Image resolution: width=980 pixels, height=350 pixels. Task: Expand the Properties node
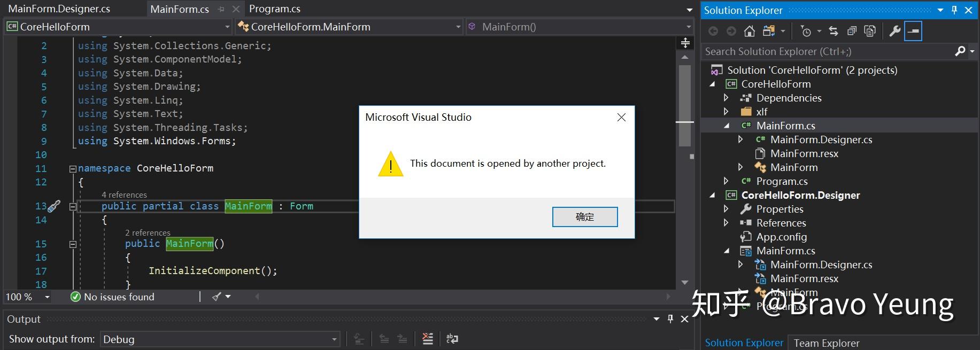click(726, 209)
